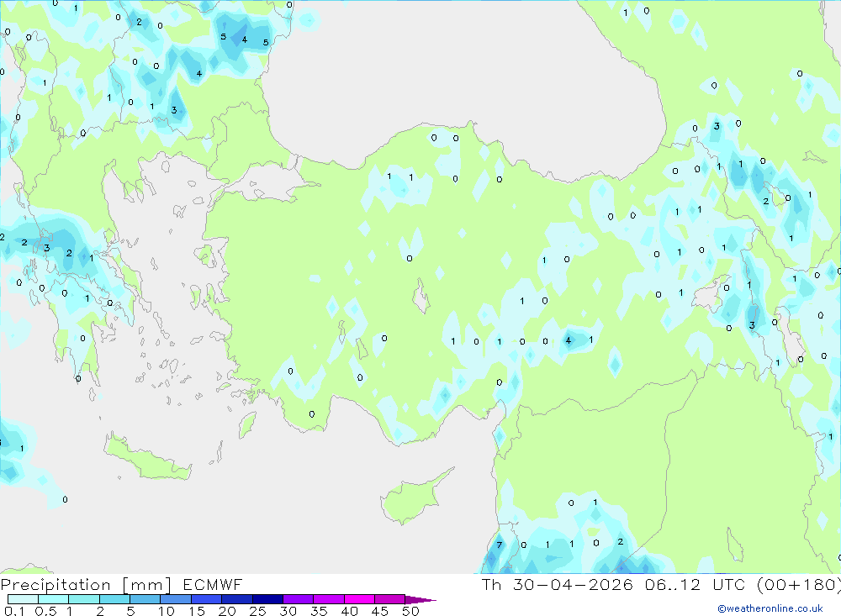Click the 40–45 mm magenta legend swatch
Image resolution: width=841 pixels, height=616 pixels.
(359, 599)
